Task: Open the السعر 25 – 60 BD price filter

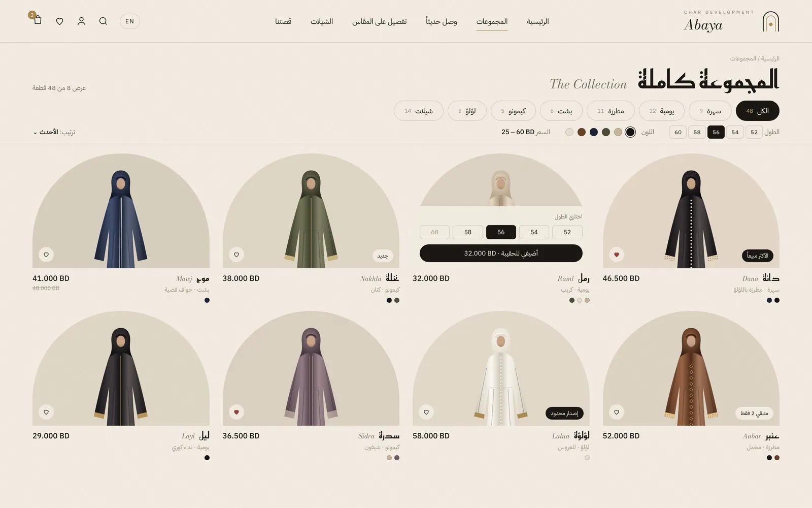Action: click(526, 132)
